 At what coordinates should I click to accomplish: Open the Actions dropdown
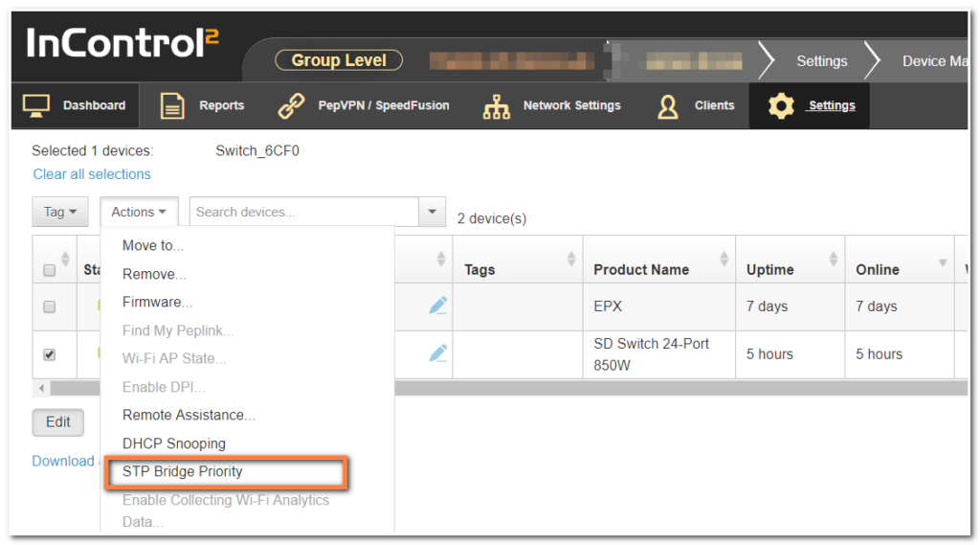[139, 212]
